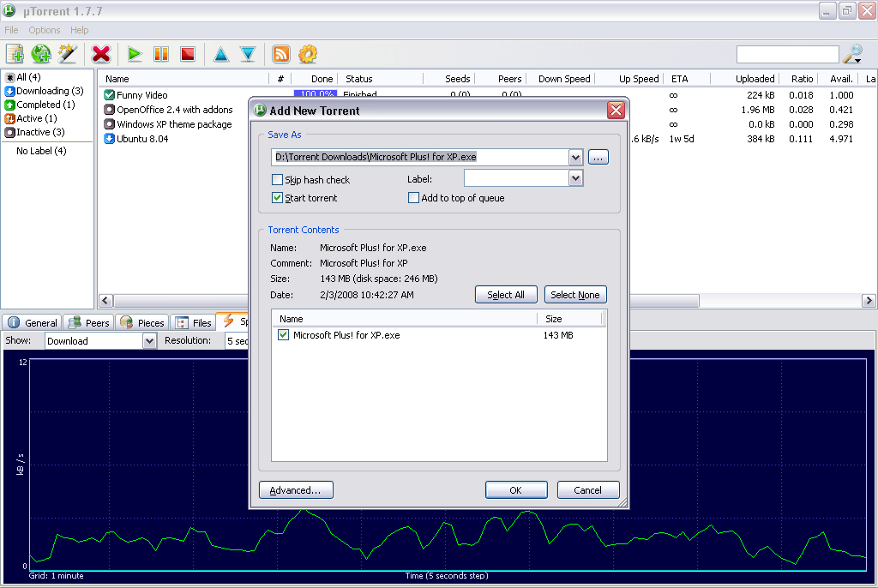Move torrent up queue with blue up arrow
This screenshot has width=878, height=588.
click(x=220, y=53)
